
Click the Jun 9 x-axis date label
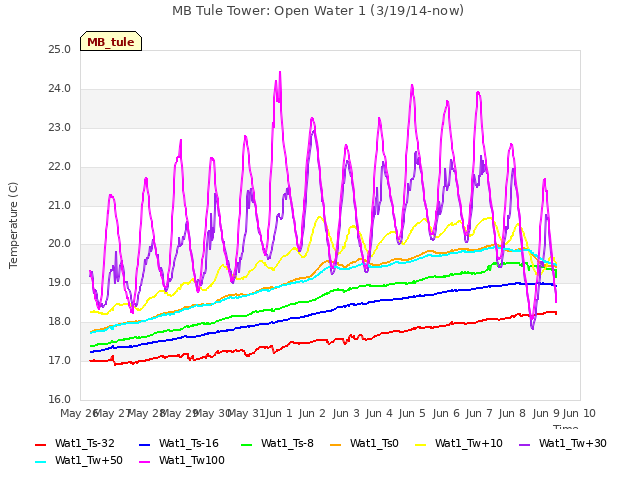click(546, 413)
